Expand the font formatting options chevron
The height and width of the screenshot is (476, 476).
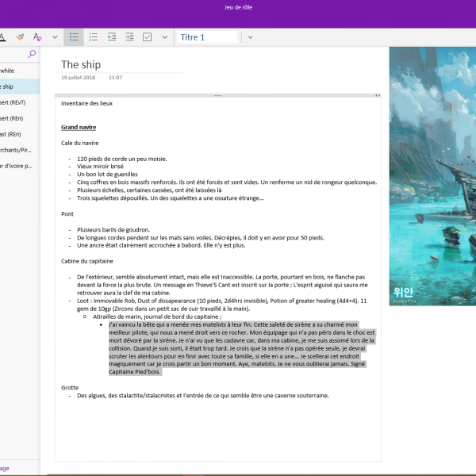coord(54,37)
